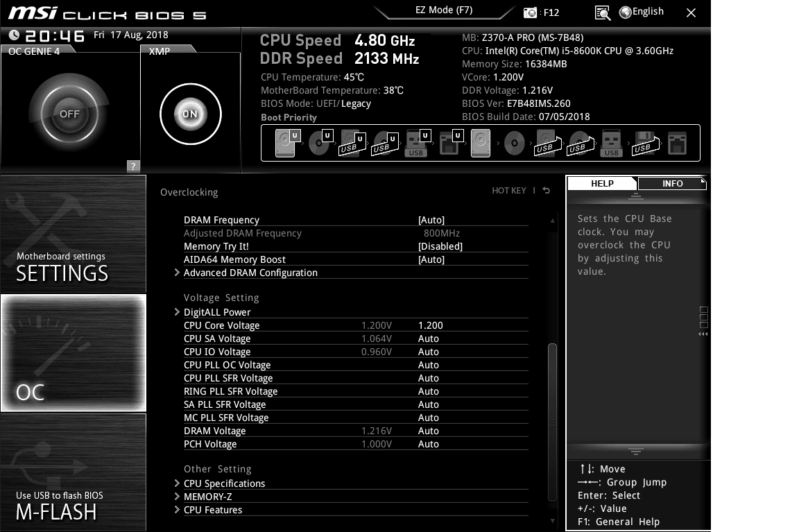Select the UEFI network boot device icon

450,143
